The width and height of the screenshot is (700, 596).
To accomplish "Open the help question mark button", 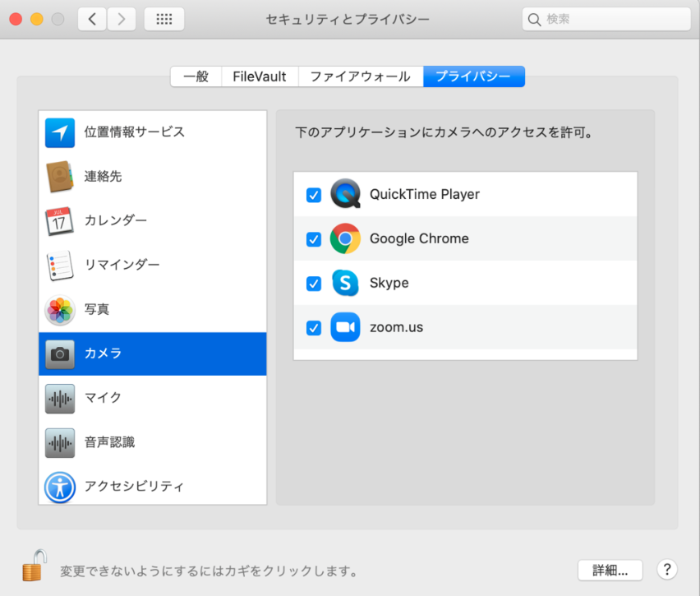I will coord(666,570).
